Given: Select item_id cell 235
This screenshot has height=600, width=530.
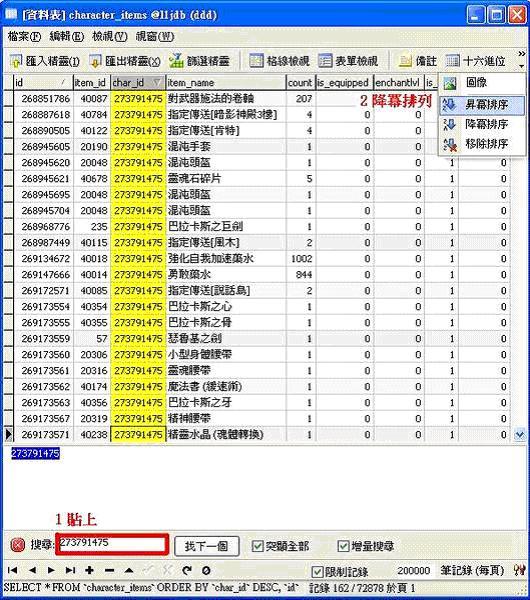Looking at the screenshot, I should point(92,227).
